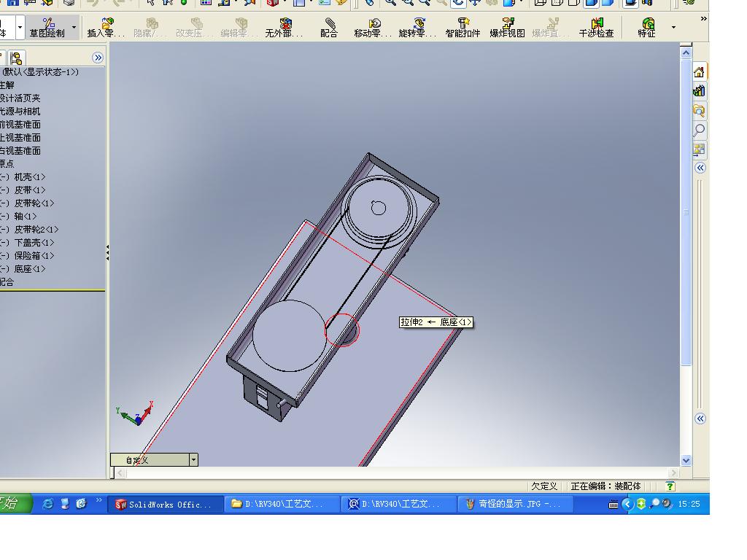Click 插入零... insert component tool
The width and height of the screenshot is (747, 560).
[x=106, y=28]
